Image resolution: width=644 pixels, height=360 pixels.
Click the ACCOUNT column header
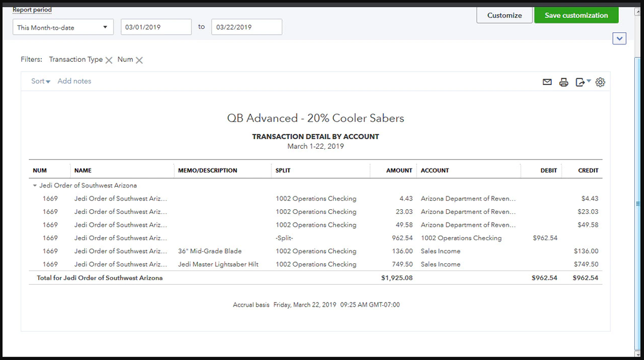[435, 171]
